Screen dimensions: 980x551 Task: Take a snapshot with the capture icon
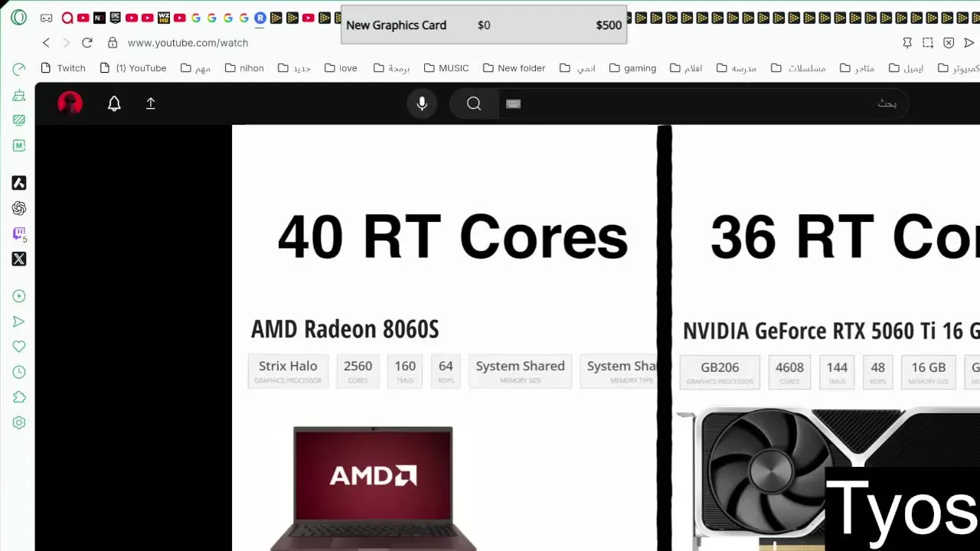pyautogui.click(x=928, y=43)
